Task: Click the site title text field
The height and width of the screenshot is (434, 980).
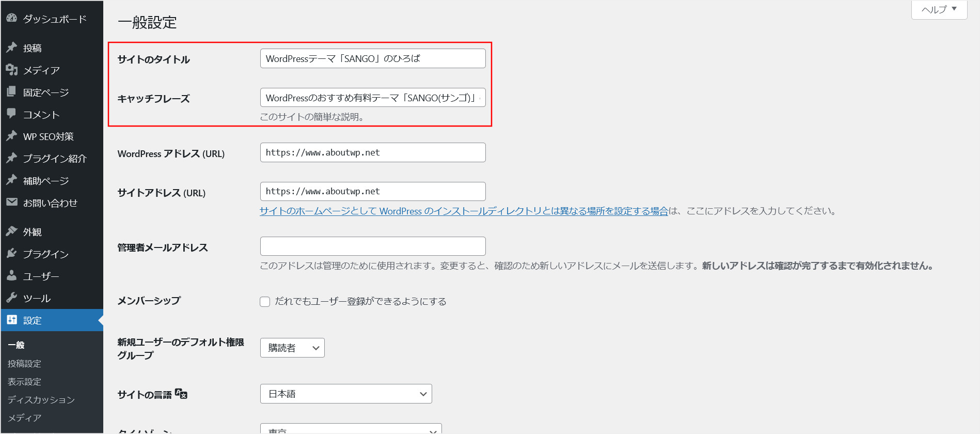Action: click(373, 58)
